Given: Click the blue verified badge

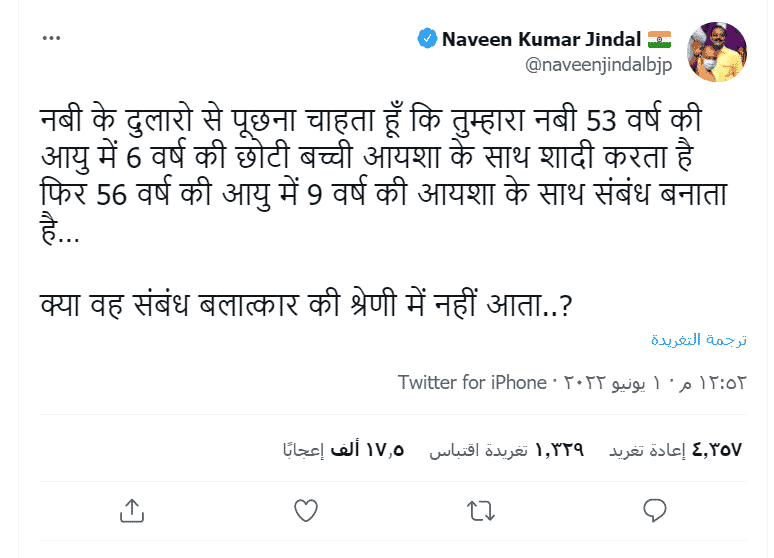Looking at the screenshot, I should (426, 39).
